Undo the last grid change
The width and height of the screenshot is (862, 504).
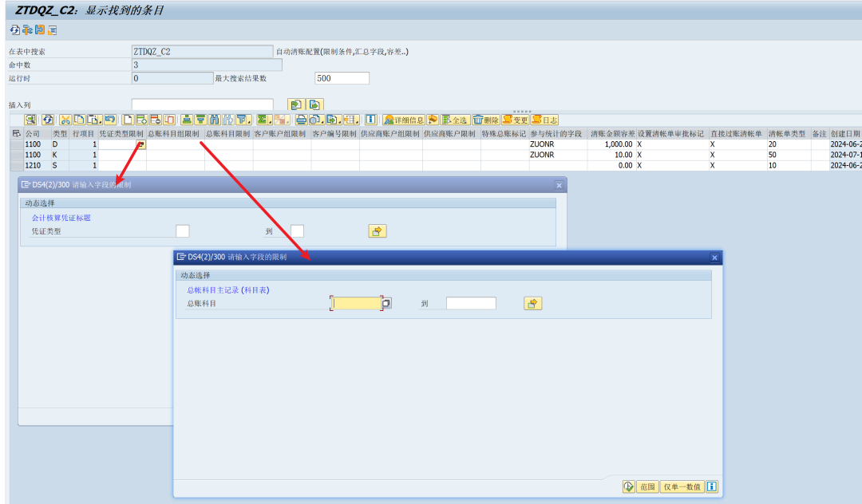(x=110, y=120)
